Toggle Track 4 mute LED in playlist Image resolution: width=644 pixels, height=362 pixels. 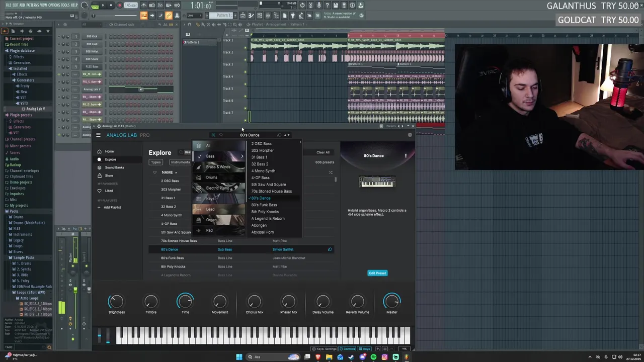[x=246, y=83]
